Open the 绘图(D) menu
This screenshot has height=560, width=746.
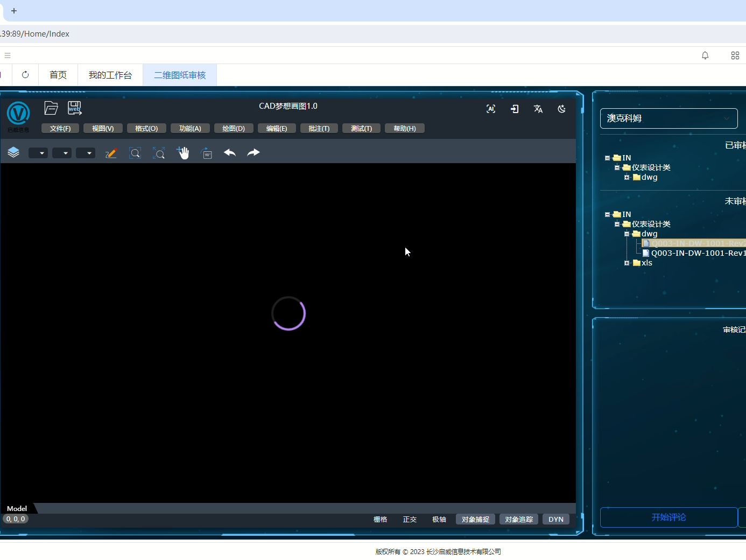coord(234,128)
